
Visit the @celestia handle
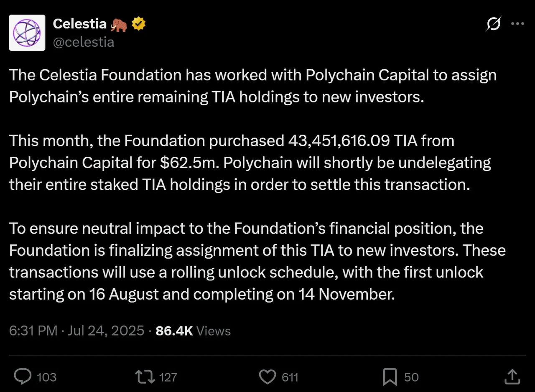(x=83, y=42)
